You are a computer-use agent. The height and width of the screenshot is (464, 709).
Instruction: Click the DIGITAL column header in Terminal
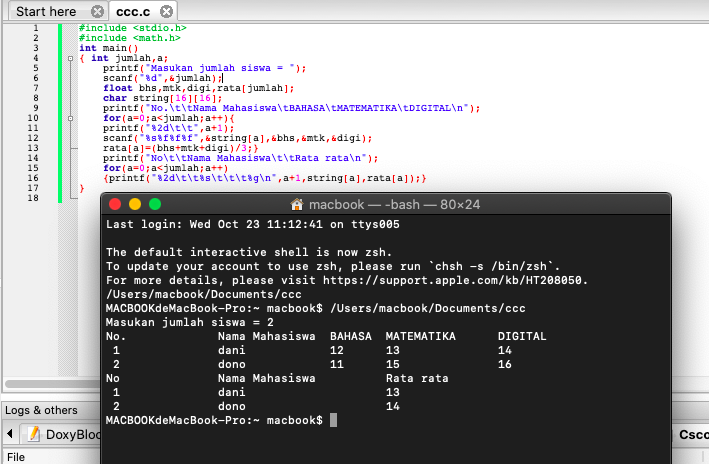(522, 336)
